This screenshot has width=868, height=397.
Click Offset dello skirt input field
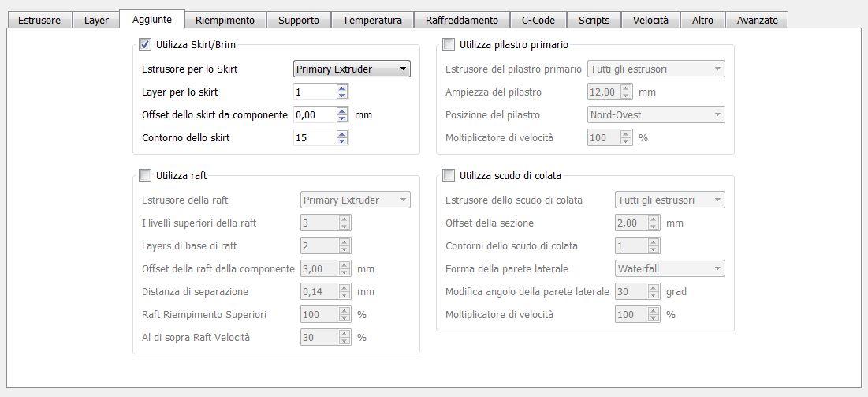[x=315, y=115]
